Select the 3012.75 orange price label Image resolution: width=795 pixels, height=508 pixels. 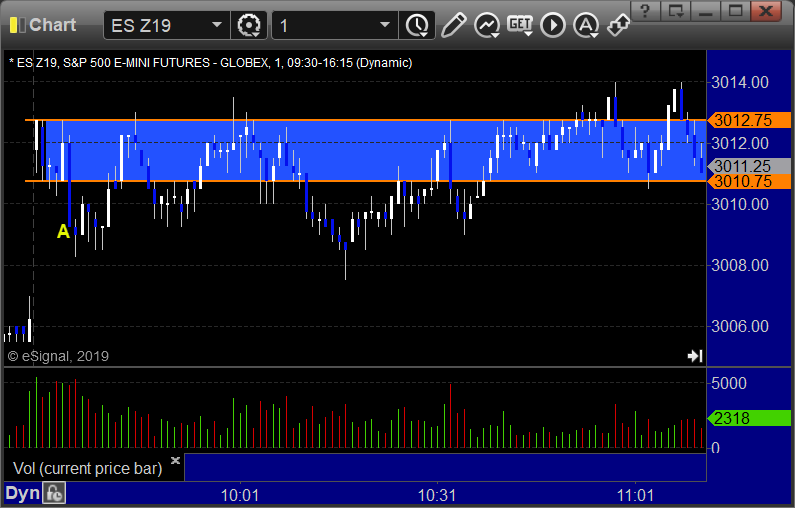click(x=749, y=120)
